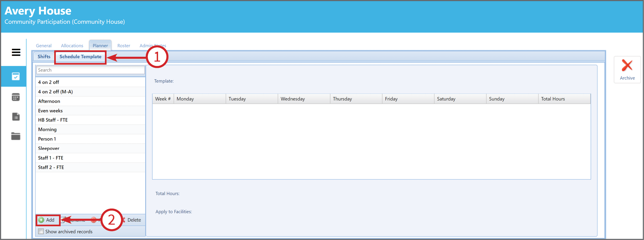Select the Sleepover template
The image size is (644, 240).
(x=90, y=148)
